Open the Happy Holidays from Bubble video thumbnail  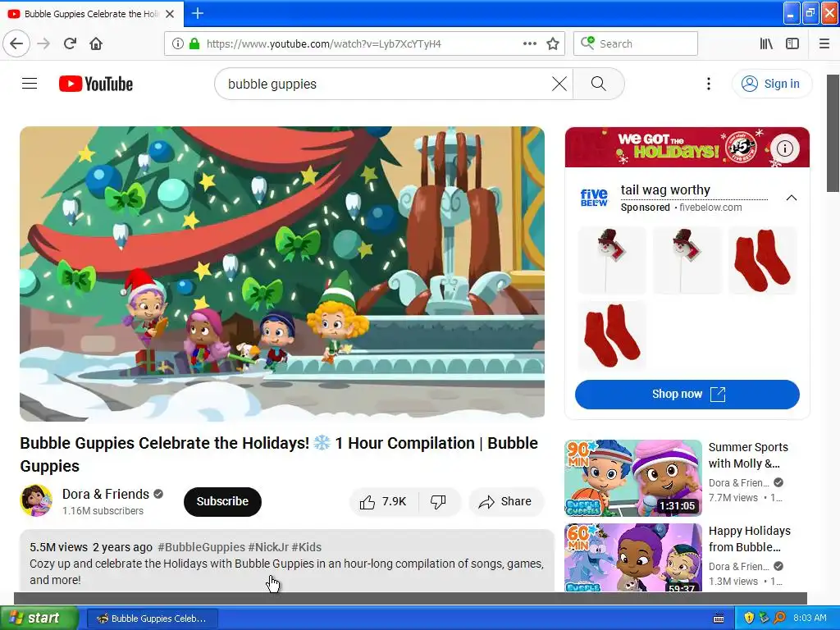[x=633, y=557]
